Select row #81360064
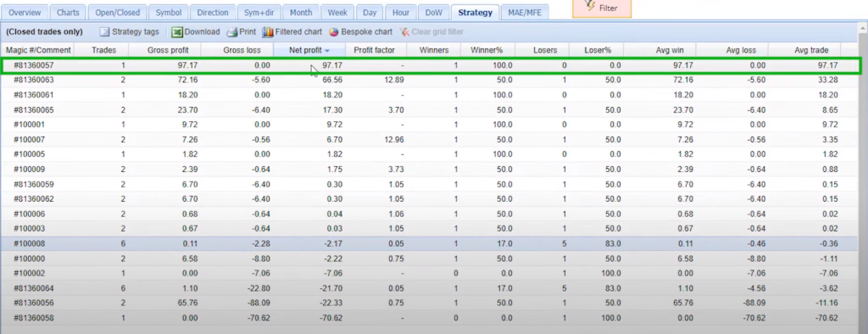The image size is (868, 334). pyautogui.click(x=430, y=288)
